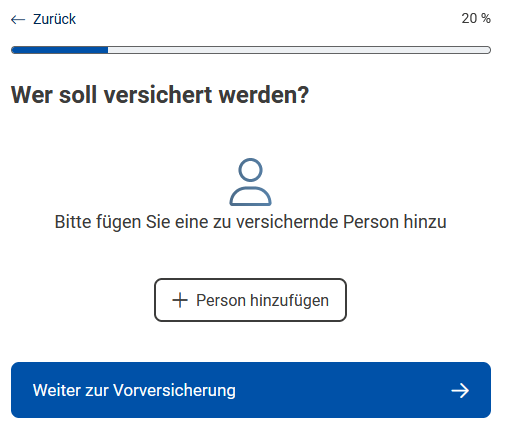The image size is (514, 428).
Task: Click the filled blue part of progress bar
Action: [60, 50]
